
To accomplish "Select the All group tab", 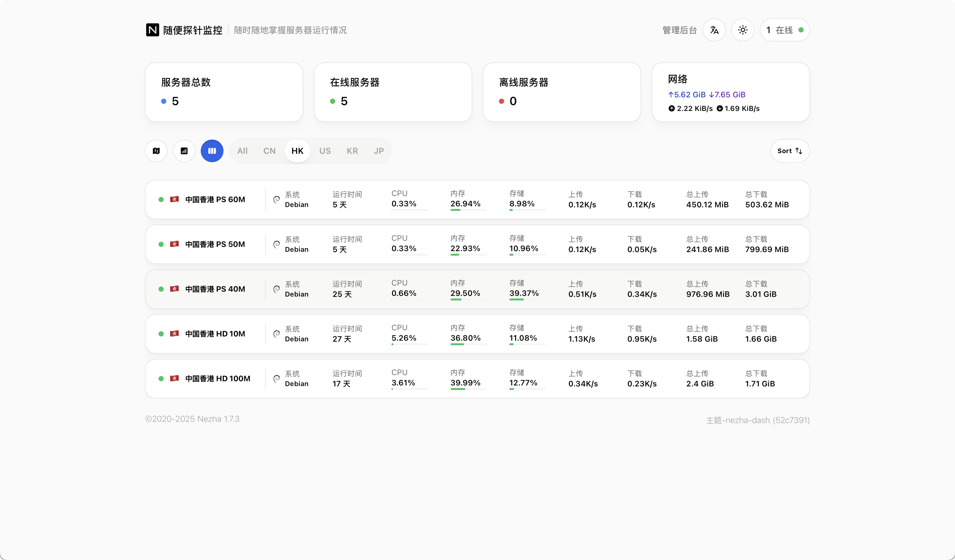I will click(x=242, y=151).
